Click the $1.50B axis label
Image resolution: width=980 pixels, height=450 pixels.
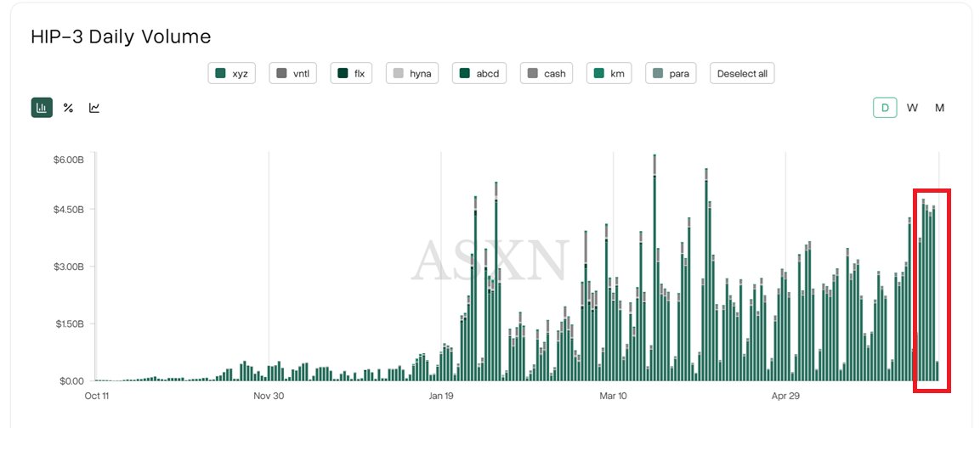69,324
